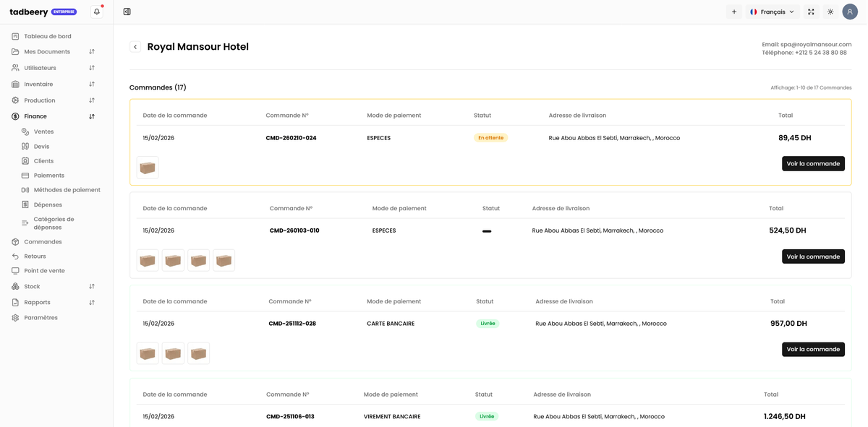
Task: Open Paramètres from the sidebar
Action: tap(41, 318)
